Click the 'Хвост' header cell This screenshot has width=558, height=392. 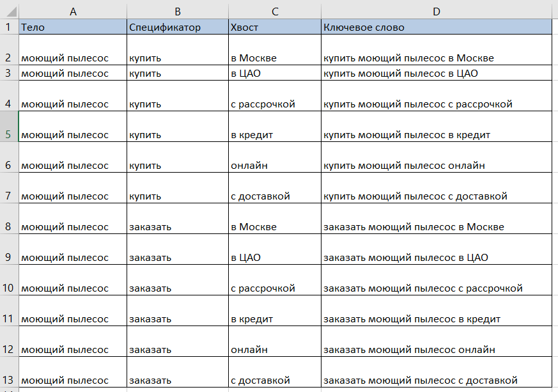(x=275, y=27)
